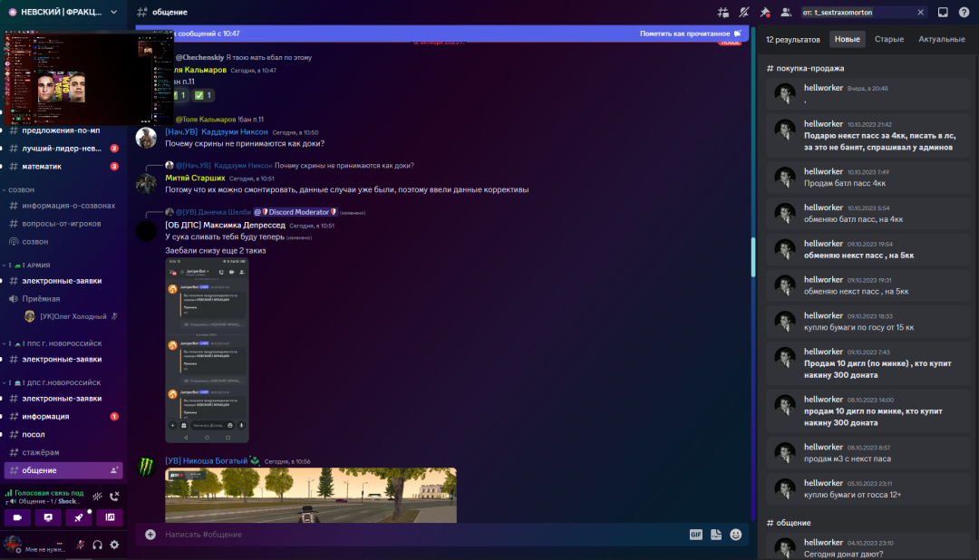Open channel посол
The image size is (979, 560).
[63, 435]
